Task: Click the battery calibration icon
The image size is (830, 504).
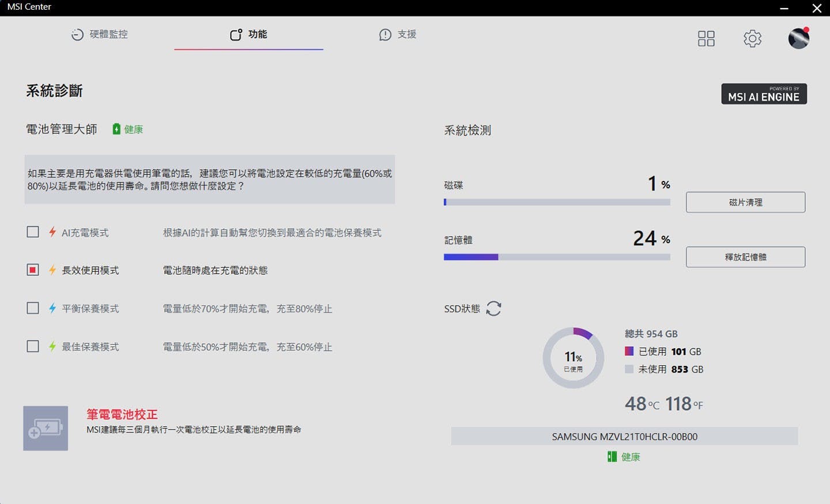Action: [46, 428]
